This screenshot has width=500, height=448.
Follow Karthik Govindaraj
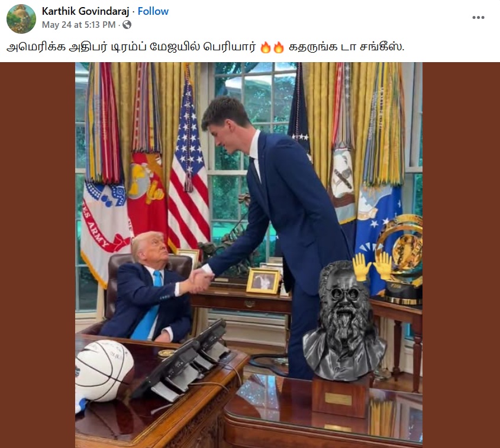[153, 11]
